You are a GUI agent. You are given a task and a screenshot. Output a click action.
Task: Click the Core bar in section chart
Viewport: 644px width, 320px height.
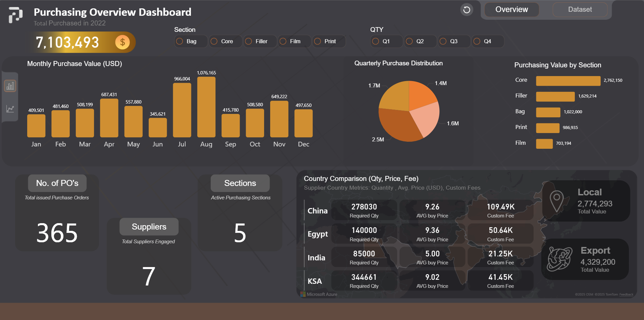point(568,81)
